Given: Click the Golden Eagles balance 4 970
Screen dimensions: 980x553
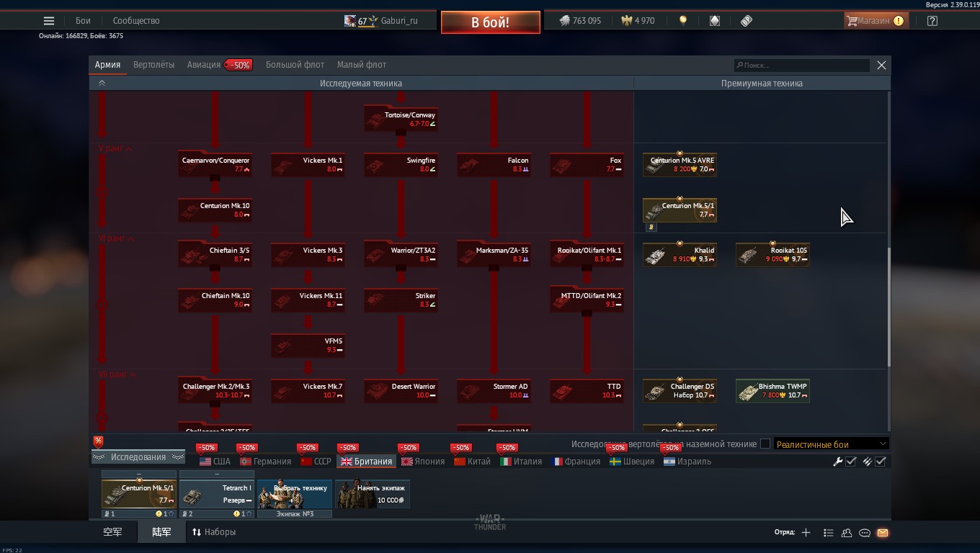Looking at the screenshot, I should (638, 21).
